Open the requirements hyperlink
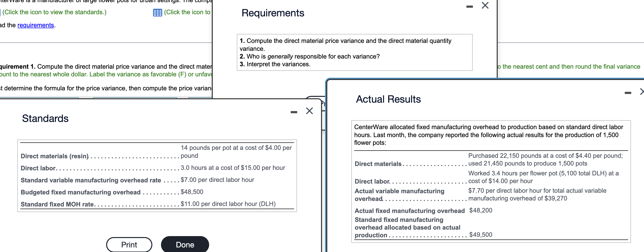The width and height of the screenshot is (644, 252). [x=36, y=25]
